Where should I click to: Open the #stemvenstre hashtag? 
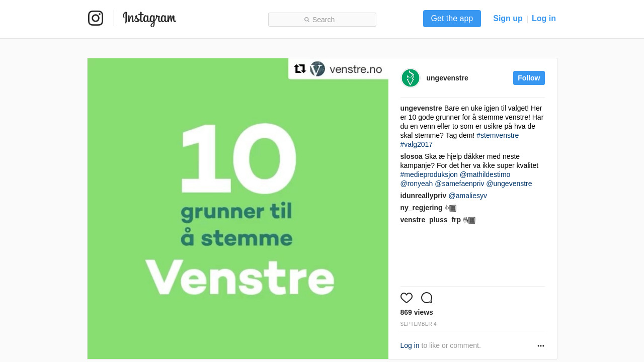pyautogui.click(x=498, y=135)
